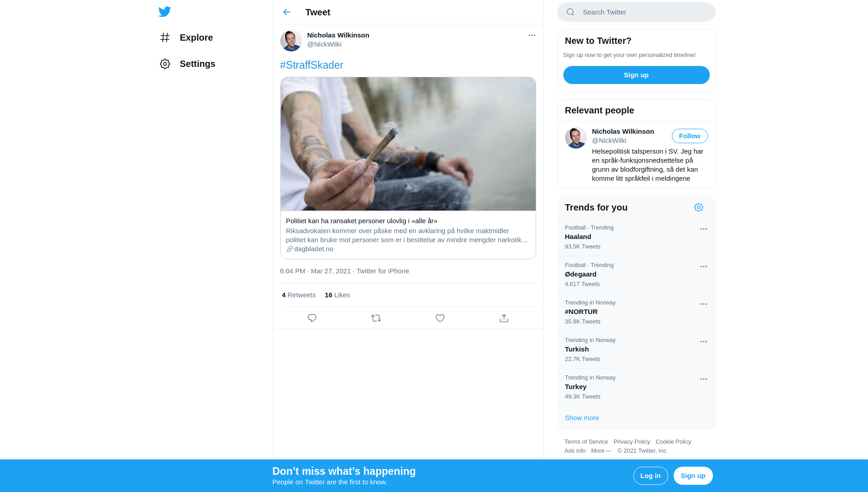
Task: Open more options for #NORTUR trend
Action: 703,304
